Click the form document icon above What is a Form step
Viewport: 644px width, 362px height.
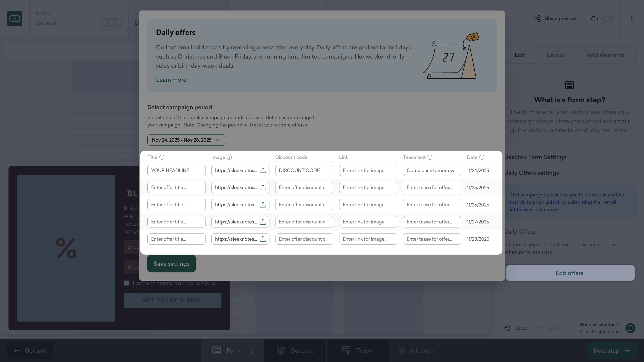pyautogui.click(x=570, y=85)
